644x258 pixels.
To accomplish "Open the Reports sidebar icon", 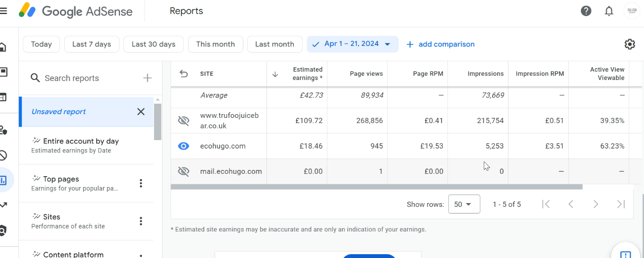I will coord(3,180).
